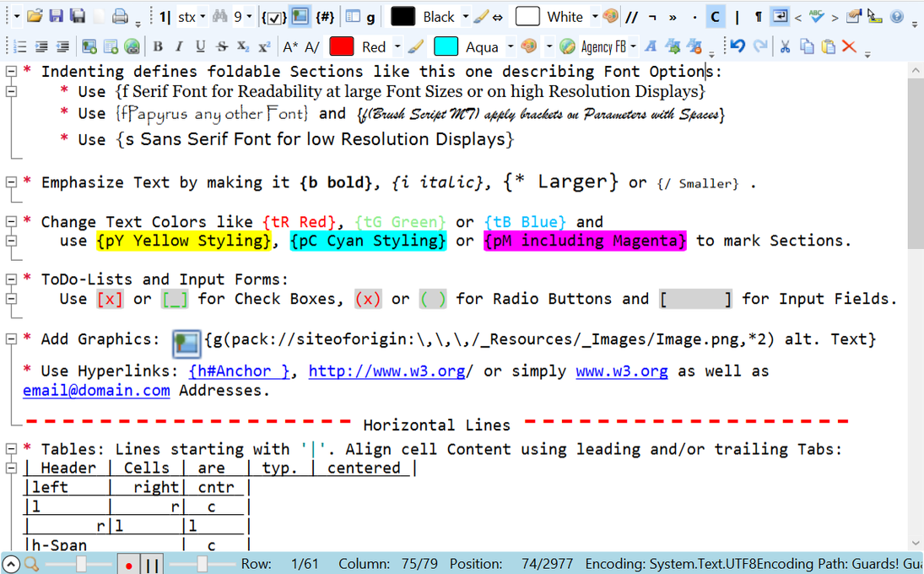
Task: Open the Black text color dropdown
Action: [466, 17]
